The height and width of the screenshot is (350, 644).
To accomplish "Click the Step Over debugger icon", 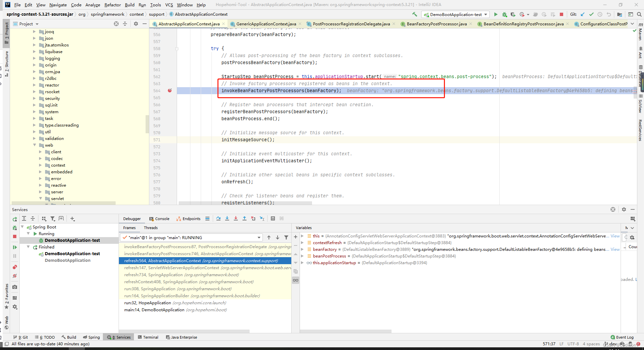I will coord(218,218).
